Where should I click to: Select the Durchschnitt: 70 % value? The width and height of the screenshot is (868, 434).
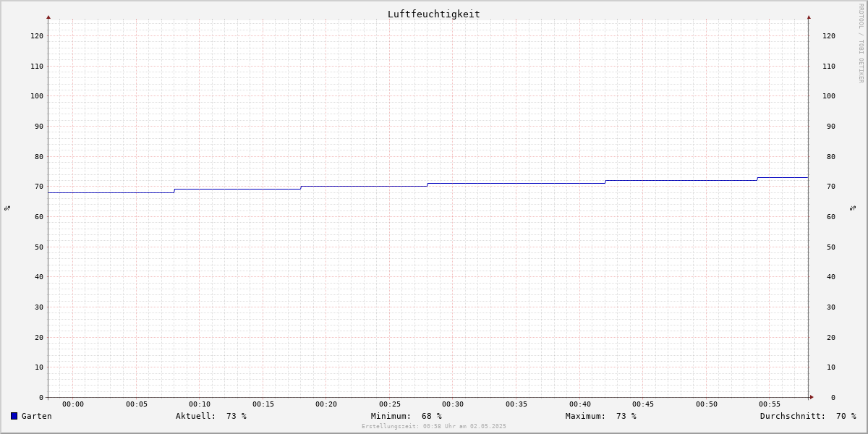808,416
